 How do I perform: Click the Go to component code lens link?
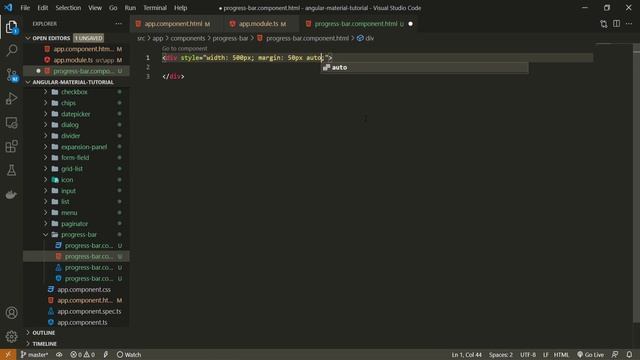(184, 49)
